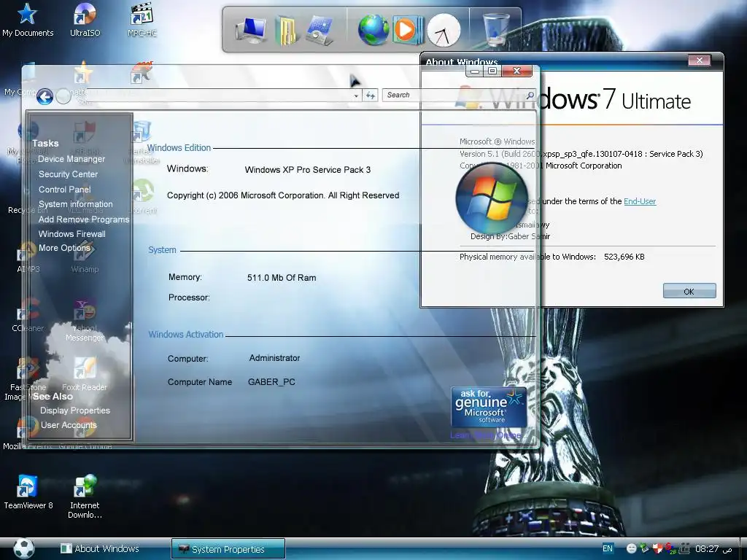
Task: Launch the control panel icon in the dock
Action: 320,31
